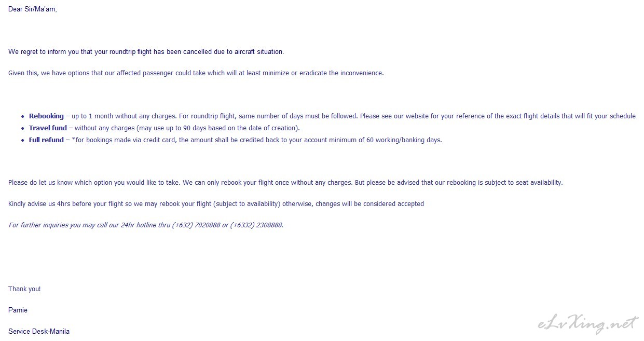Click the 'Thank you!' closing line
This screenshot has width=644, height=341.
click(x=24, y=289)
